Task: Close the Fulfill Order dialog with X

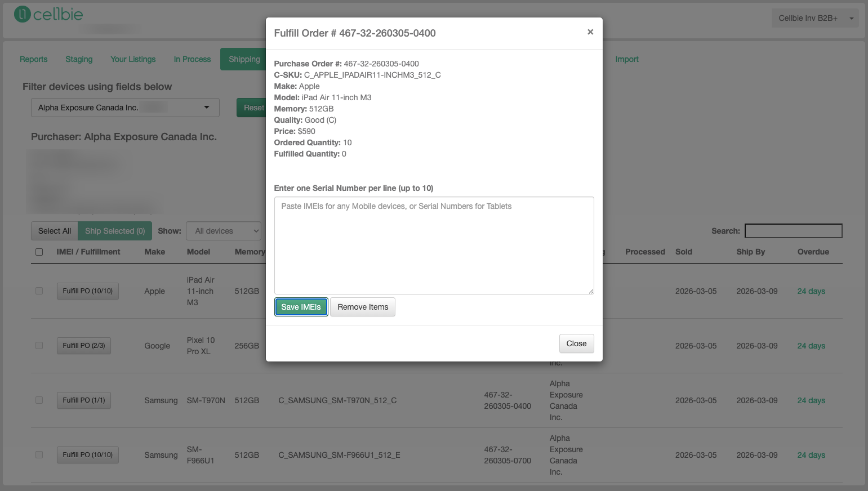Action: [x=590, y=32]
